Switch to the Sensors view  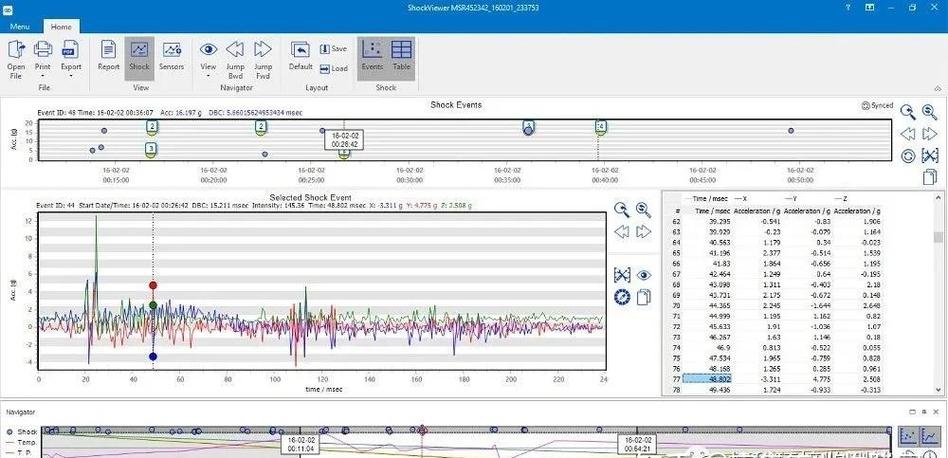point(172,56)
